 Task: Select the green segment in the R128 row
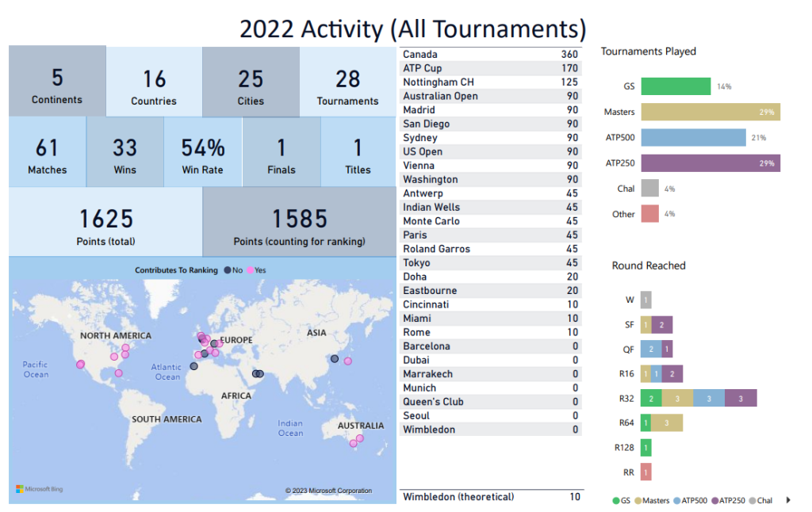coord(645,448)
